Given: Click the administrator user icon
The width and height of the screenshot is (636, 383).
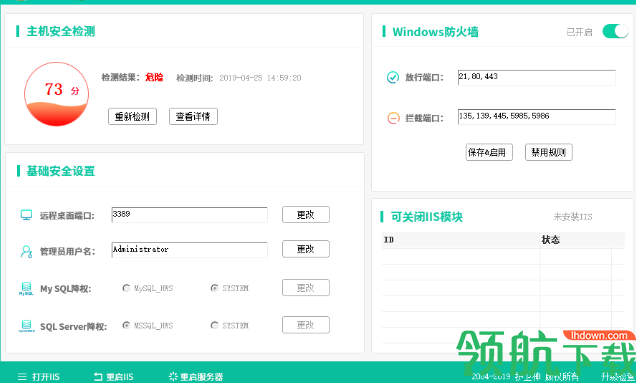Looking at the screenshot, I should click(x=26, y=252).
